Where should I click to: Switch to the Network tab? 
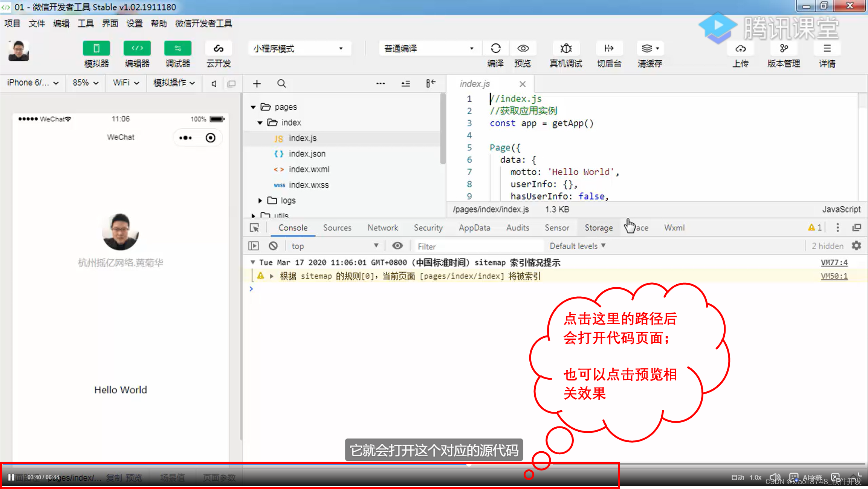383,228
